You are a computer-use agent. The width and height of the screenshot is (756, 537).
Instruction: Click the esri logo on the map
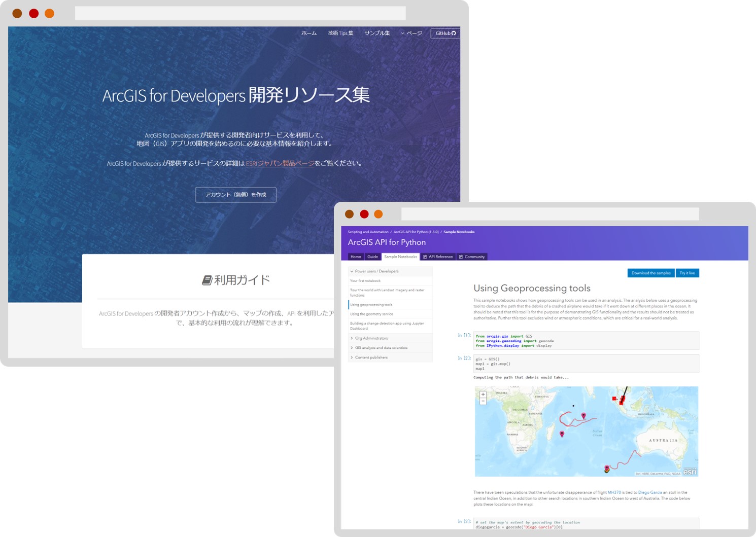(x=690, y=472)
